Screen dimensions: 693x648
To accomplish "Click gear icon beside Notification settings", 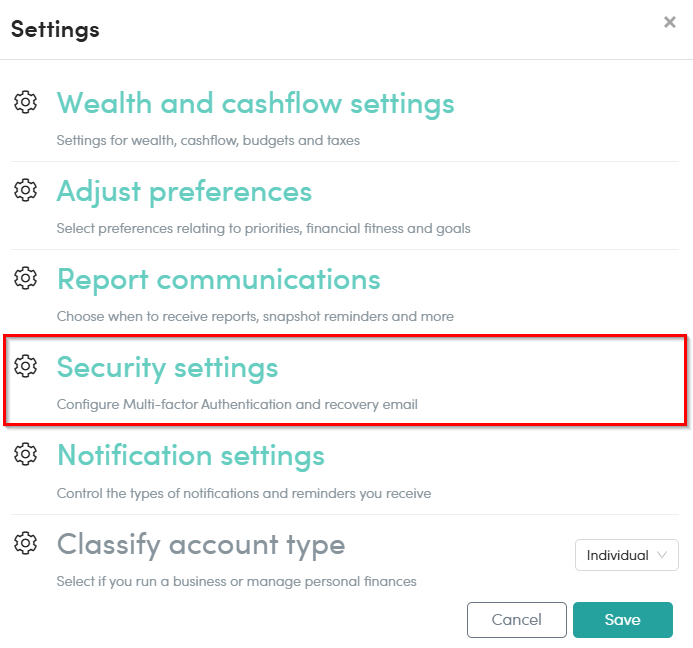I will [26, 454].
